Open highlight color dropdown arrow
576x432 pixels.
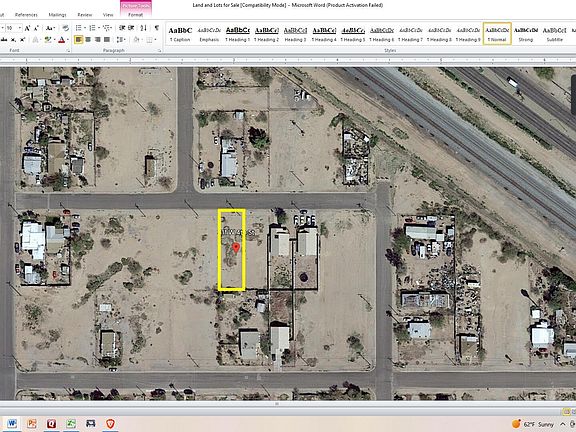click(x=54, y=40)
